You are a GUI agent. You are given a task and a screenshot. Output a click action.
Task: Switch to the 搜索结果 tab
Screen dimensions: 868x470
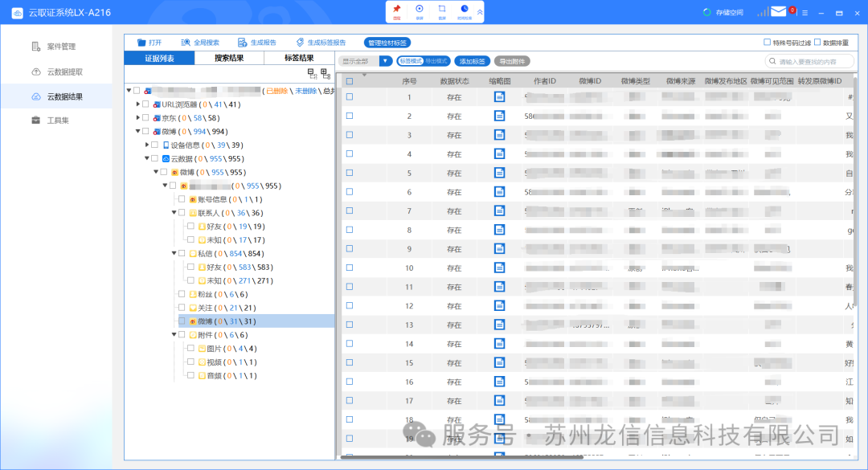click(229, 58)
